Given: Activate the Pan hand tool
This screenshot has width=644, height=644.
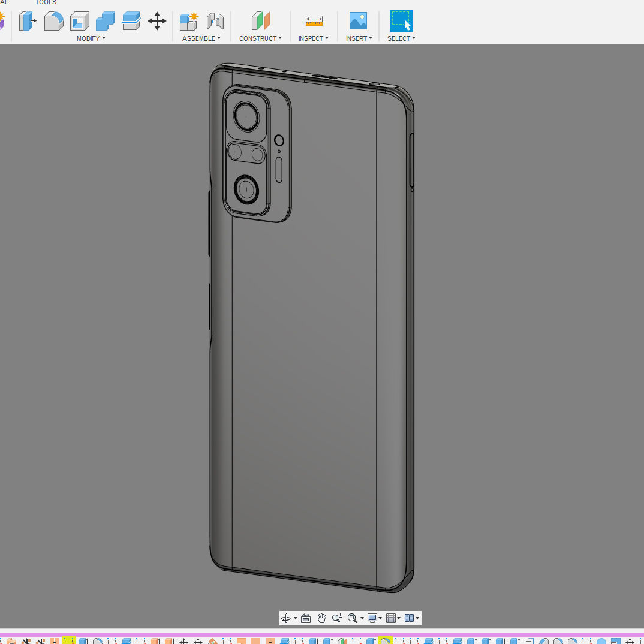Looking at the screenshot, I should (321, 618).
